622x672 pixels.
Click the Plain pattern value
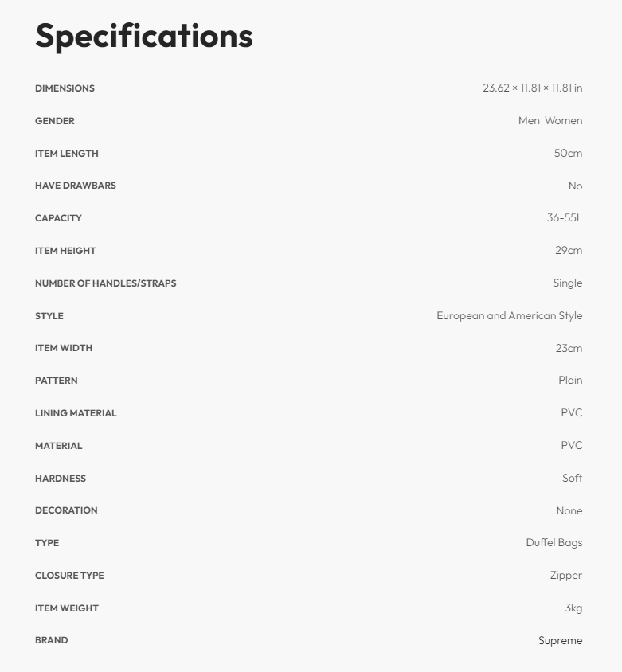click(x=570, y=381)
